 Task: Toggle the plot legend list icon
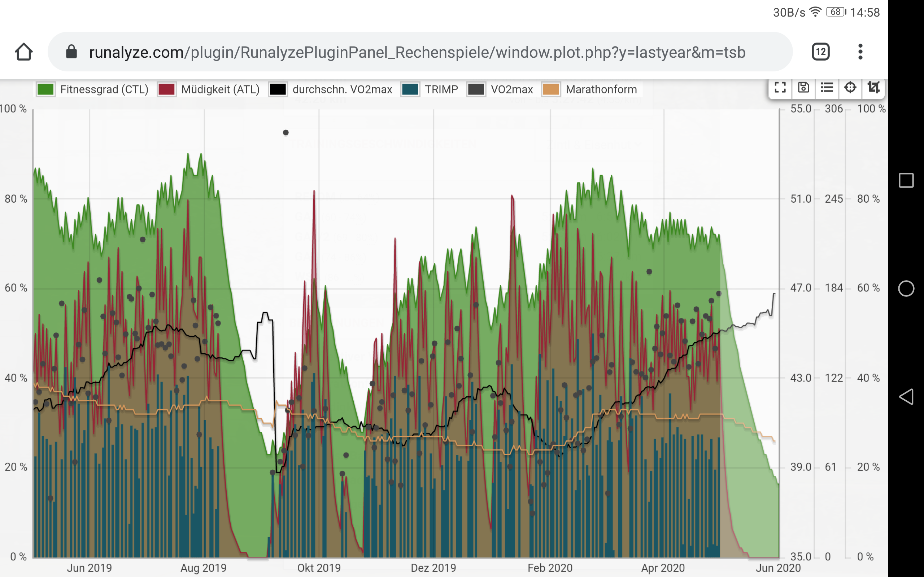click(827, 88)
